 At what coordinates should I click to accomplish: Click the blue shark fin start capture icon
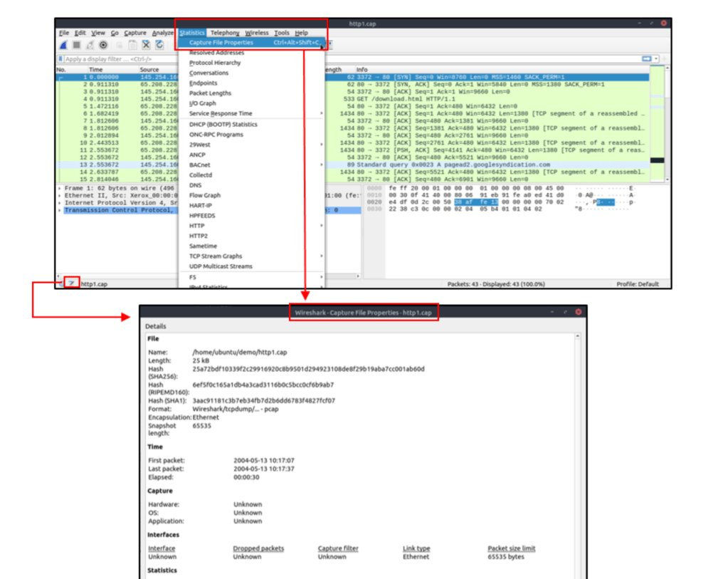pos(63,44)
